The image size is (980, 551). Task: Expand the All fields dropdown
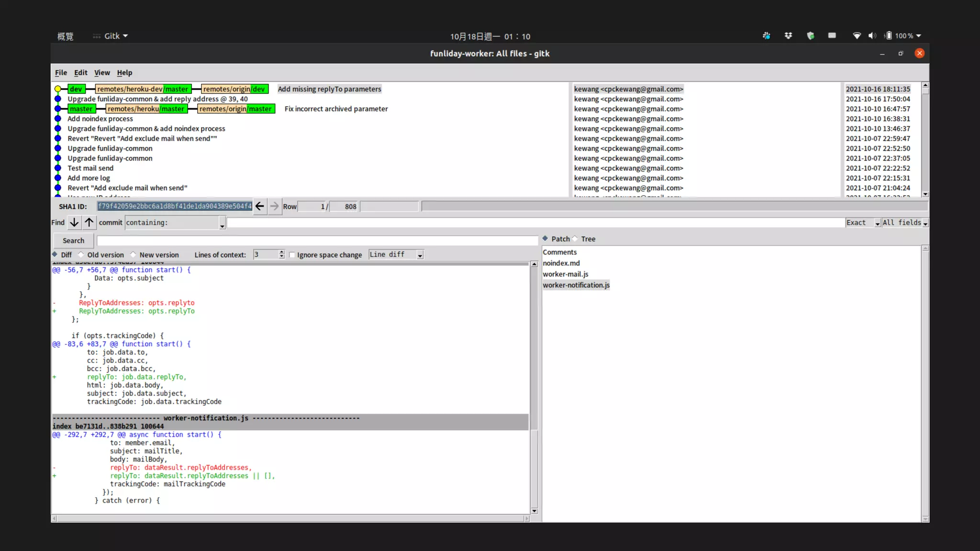925,223
